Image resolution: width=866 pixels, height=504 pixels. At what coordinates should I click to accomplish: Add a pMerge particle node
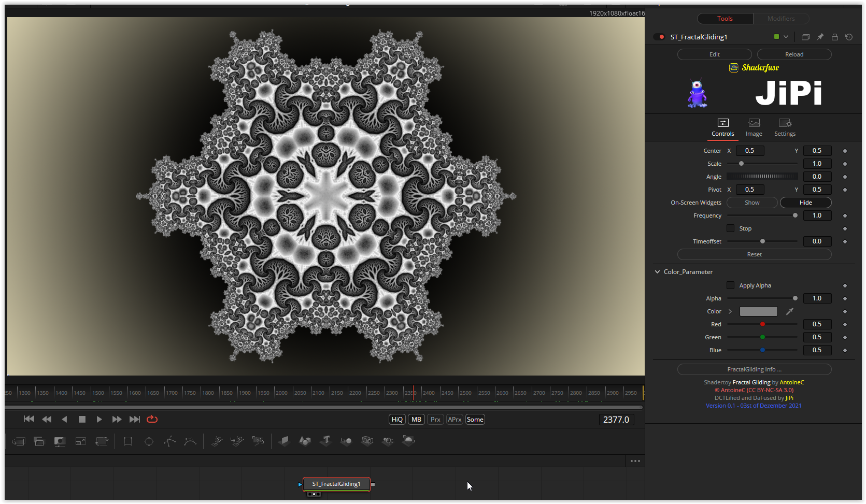(237, 441)
